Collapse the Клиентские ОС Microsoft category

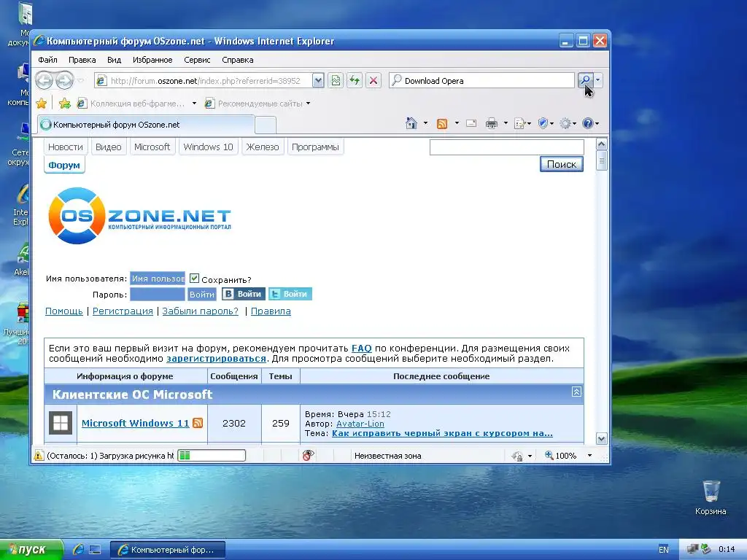[576, 392]
